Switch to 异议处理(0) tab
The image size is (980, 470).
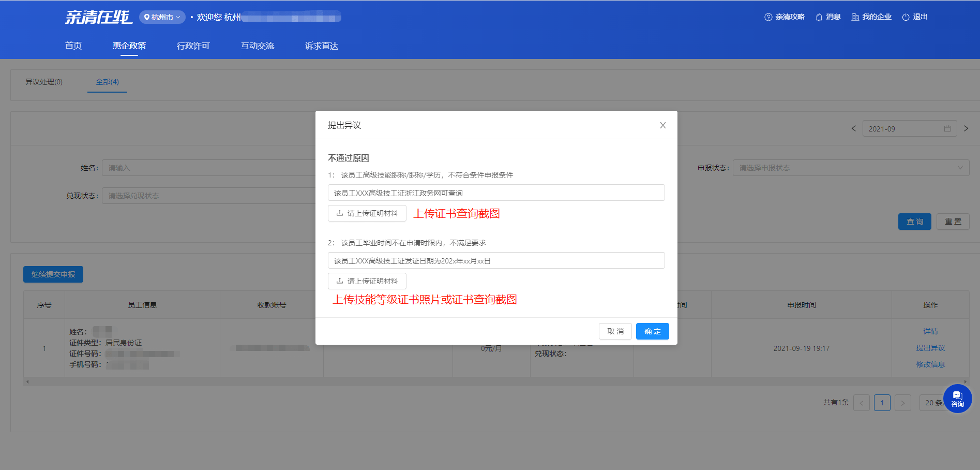(44, 82)
